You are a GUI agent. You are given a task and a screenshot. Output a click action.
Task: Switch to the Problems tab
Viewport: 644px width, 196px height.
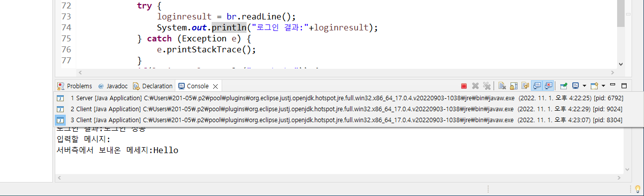[75, 86]
